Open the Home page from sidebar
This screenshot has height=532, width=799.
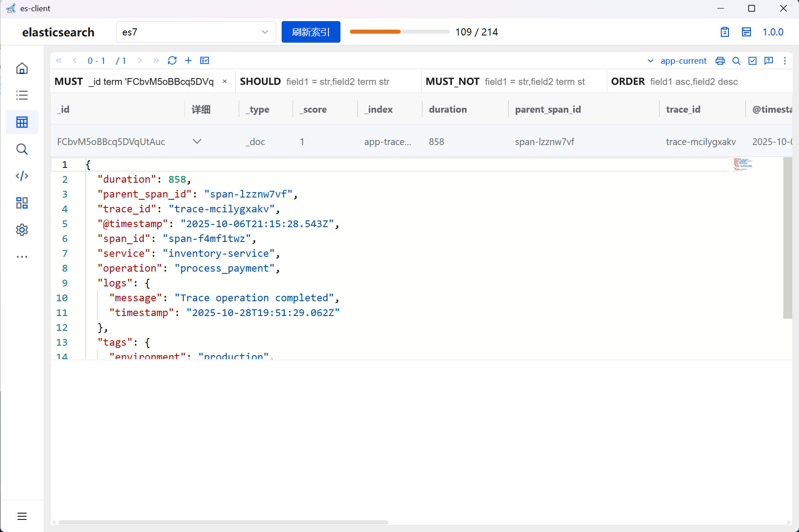[x=22, y=68]
